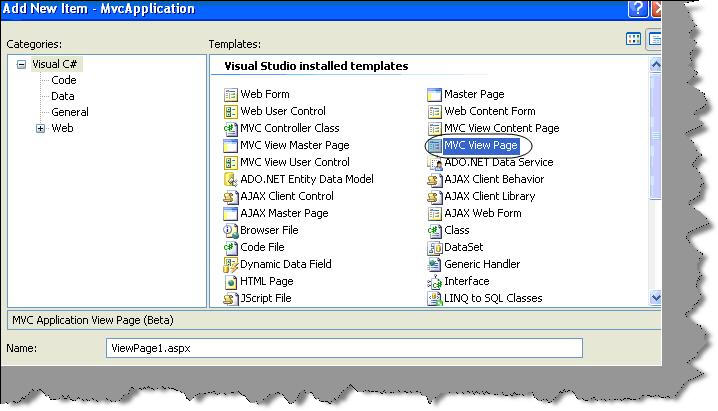Select the Data category
The image size is (718, 411).
click(63, 96)
